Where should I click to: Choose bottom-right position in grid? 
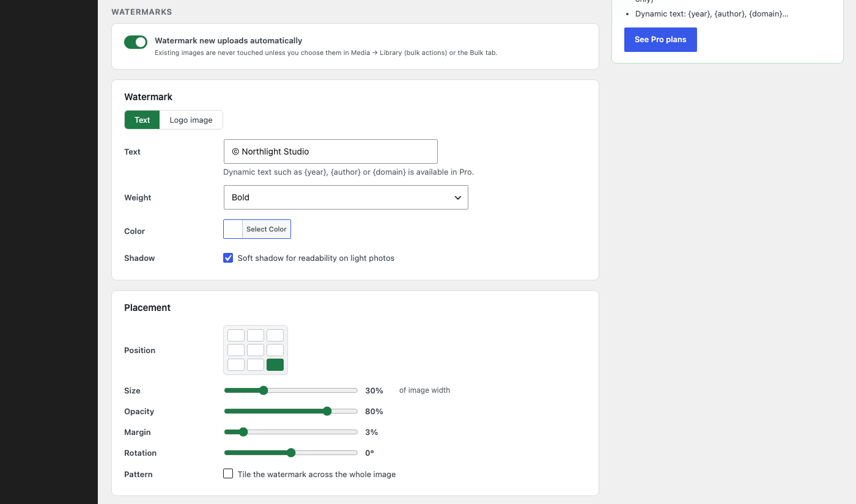pyautogui.click(x=275, y=365)
